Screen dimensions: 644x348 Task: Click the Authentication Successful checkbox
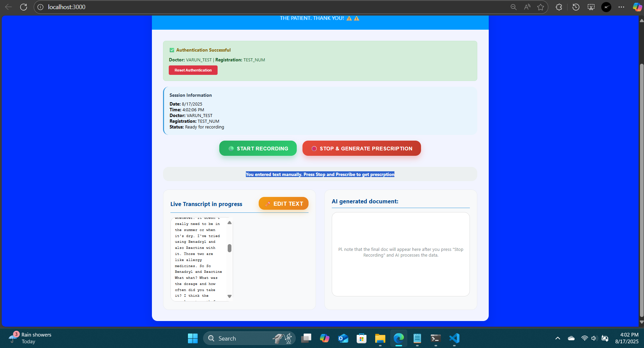(x=172, y=50)
